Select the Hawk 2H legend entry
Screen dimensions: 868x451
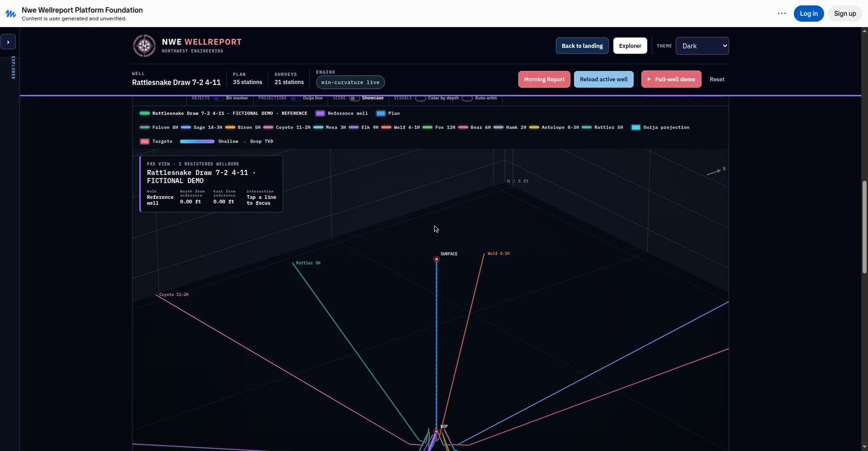[x=510, y=127]
